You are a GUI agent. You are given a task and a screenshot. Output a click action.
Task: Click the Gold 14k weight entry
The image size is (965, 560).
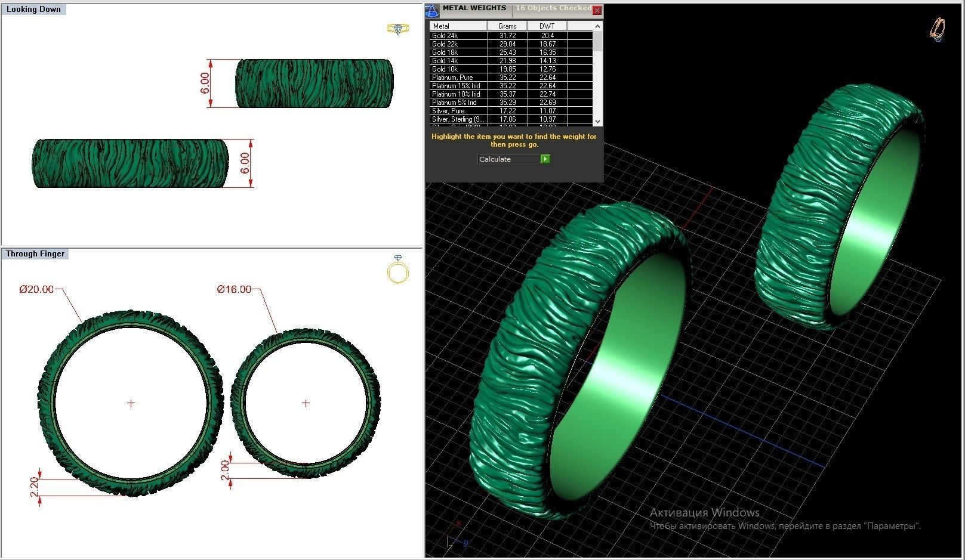click(506, 60)
